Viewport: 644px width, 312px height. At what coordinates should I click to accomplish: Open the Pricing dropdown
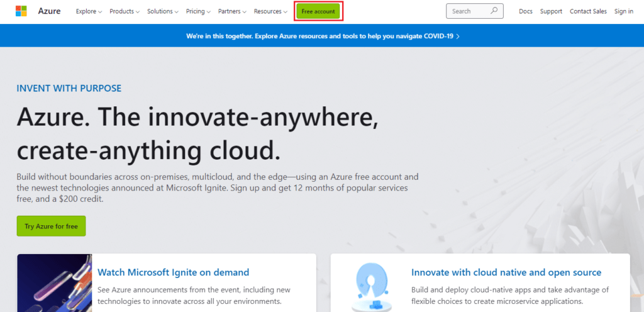pyautogui.click(x=198, y=11)
